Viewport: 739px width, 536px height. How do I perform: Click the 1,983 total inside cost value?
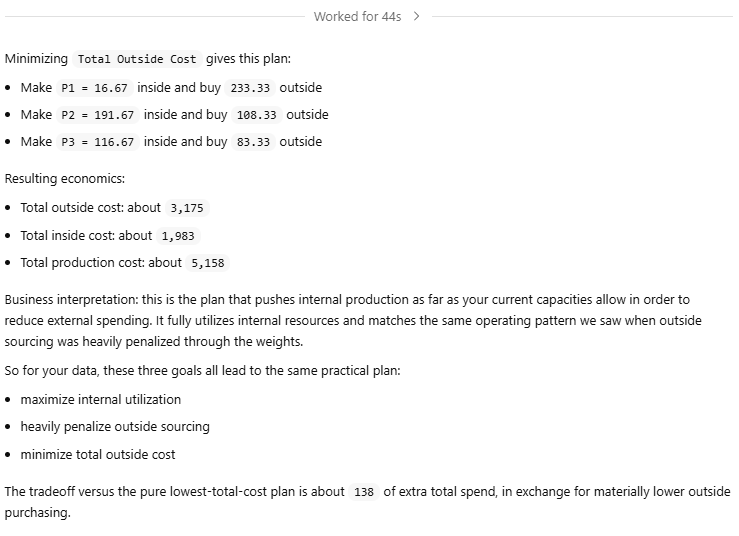(179, 236)
